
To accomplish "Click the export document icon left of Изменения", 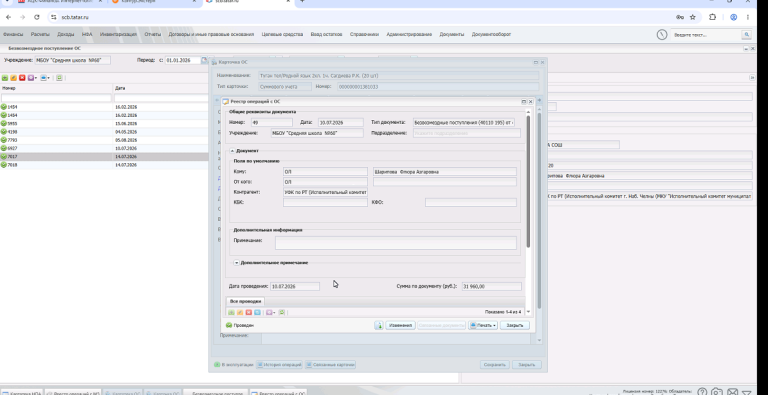I will [378, 325].
